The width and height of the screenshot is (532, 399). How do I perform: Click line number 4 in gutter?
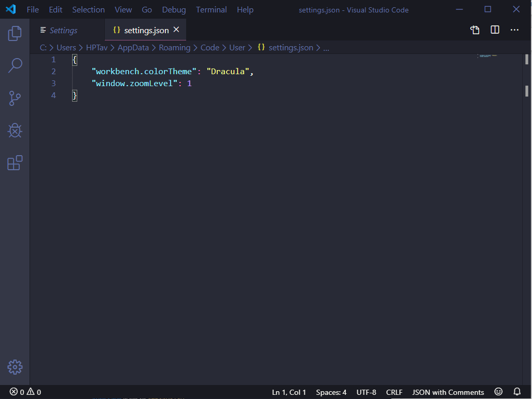click(x=53, y=95)
